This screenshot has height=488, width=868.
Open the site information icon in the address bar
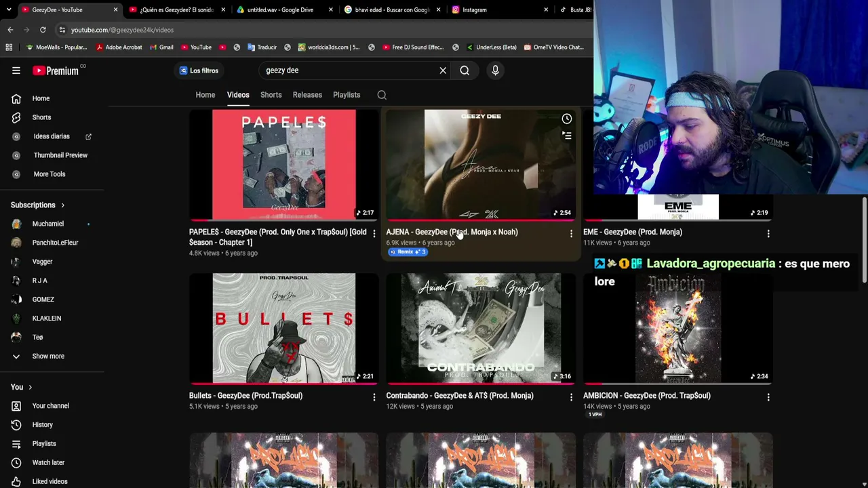point(62,30)
